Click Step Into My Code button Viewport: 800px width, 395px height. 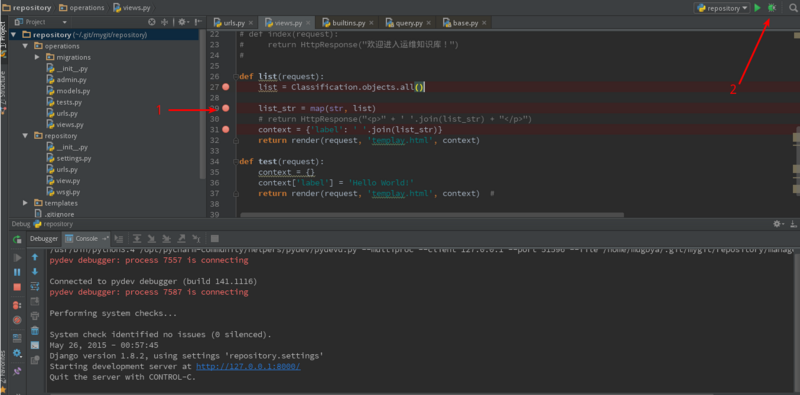click(x=166, y=238)
